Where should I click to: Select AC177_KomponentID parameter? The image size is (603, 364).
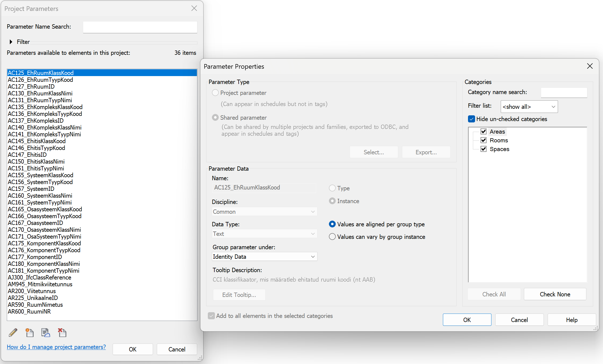click(x=102, y=257)
